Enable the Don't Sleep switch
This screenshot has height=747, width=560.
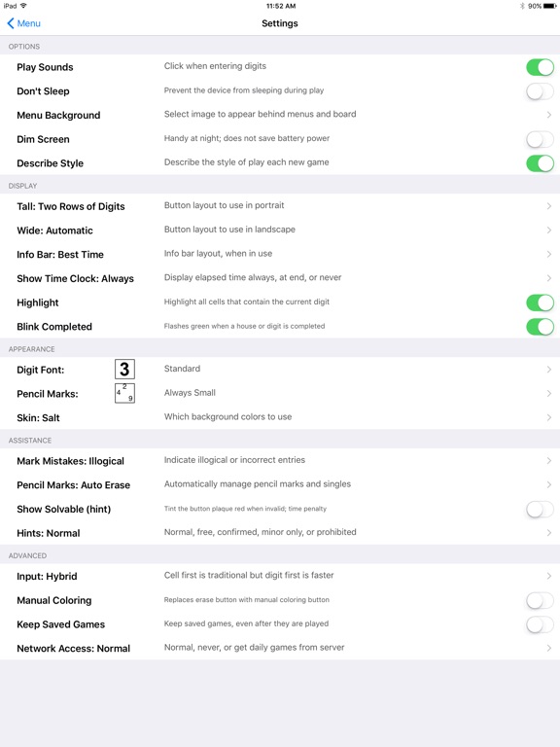pos(540,91)
